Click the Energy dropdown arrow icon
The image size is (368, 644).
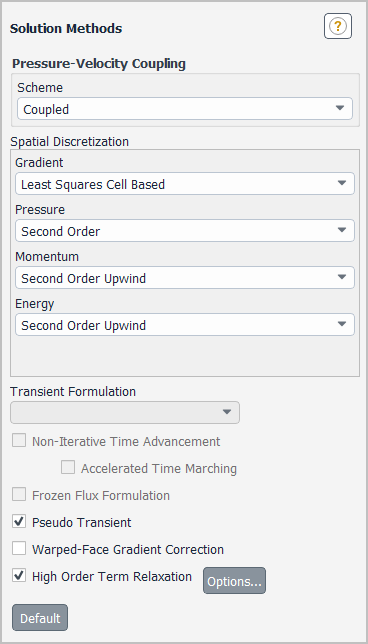(342, 324)
